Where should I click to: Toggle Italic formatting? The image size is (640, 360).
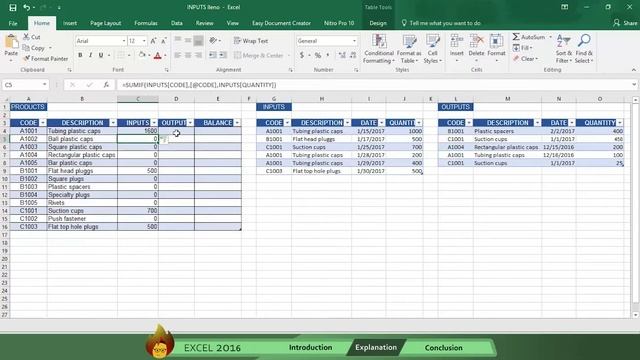point(90,55)
